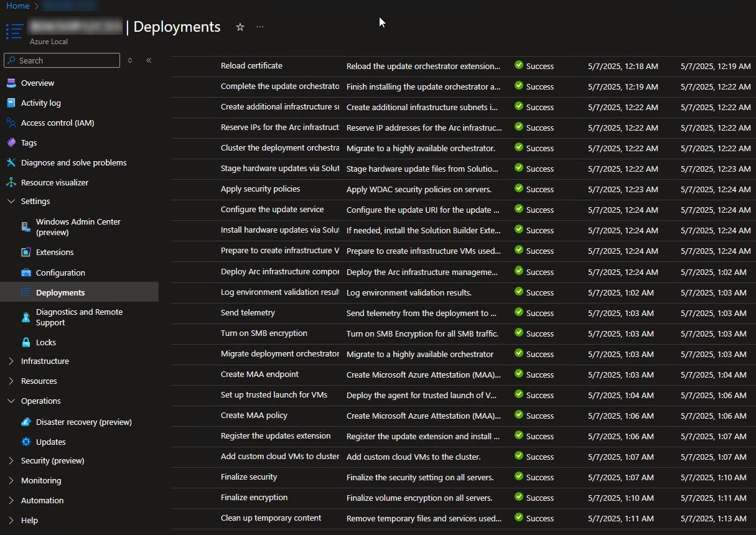Expand the Infrastructure section
756x535 pixels.
[x=11, y=361]
